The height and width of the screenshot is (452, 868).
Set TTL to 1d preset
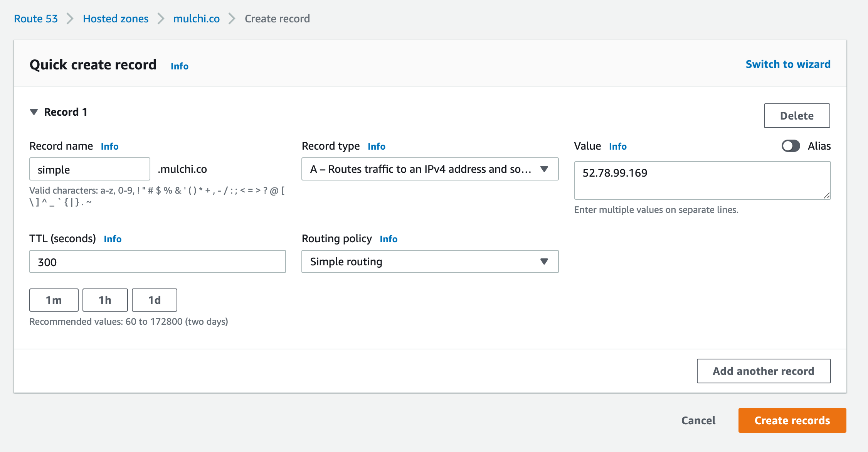coord(155,300)
